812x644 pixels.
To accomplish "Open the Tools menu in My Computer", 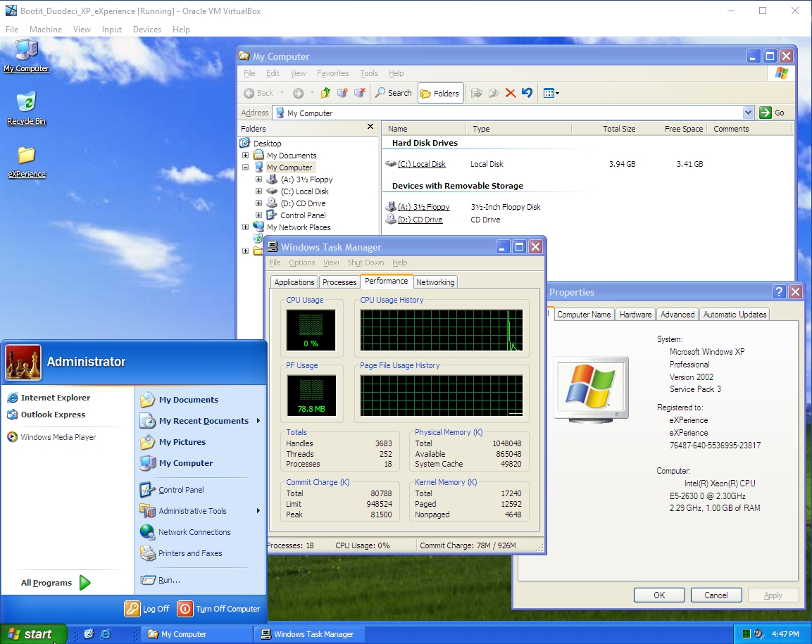I will click(369, 73).
